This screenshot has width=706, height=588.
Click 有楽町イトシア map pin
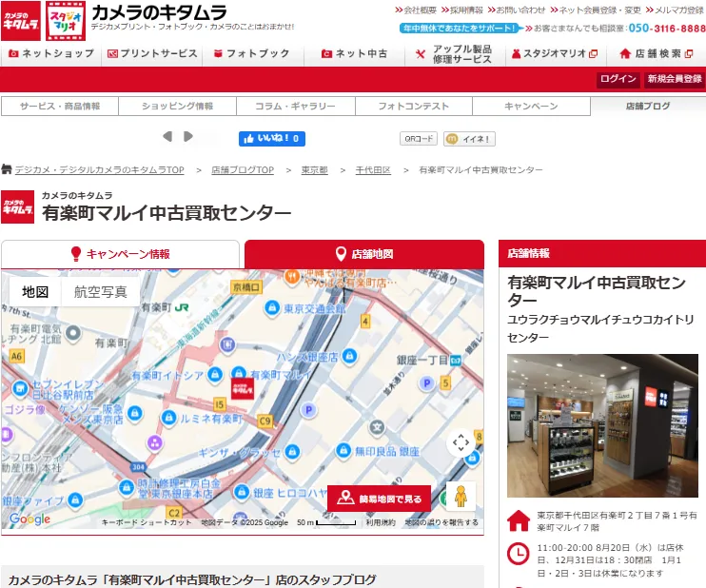pos(215,375)
